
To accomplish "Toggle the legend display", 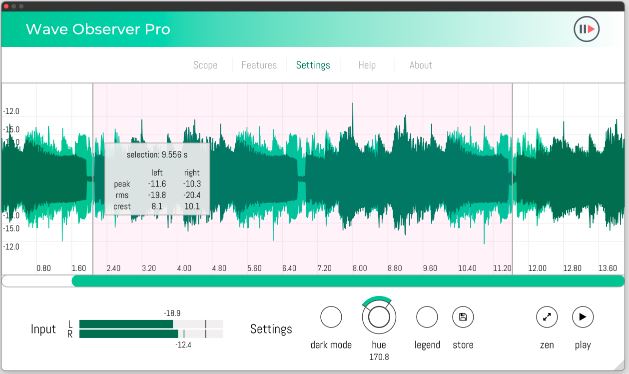I will 427,317.
